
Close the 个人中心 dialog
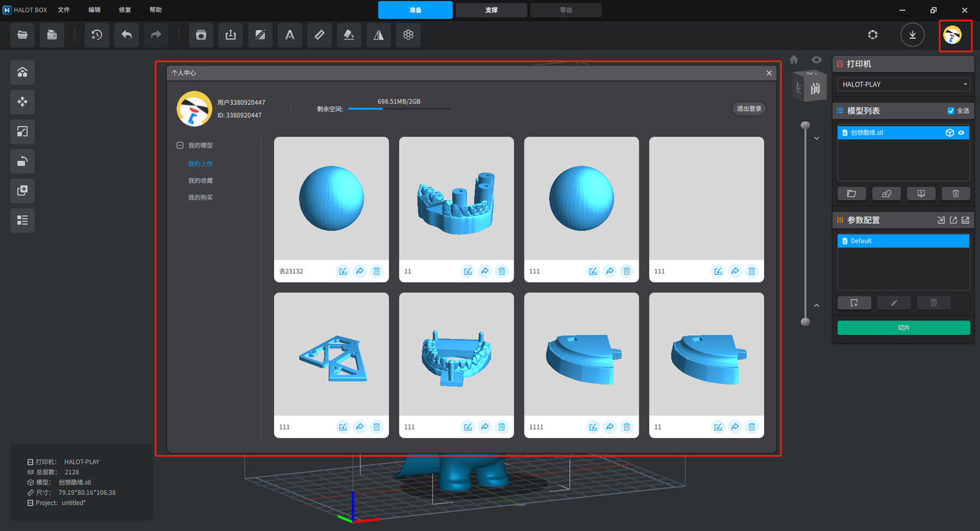[769, 73]
